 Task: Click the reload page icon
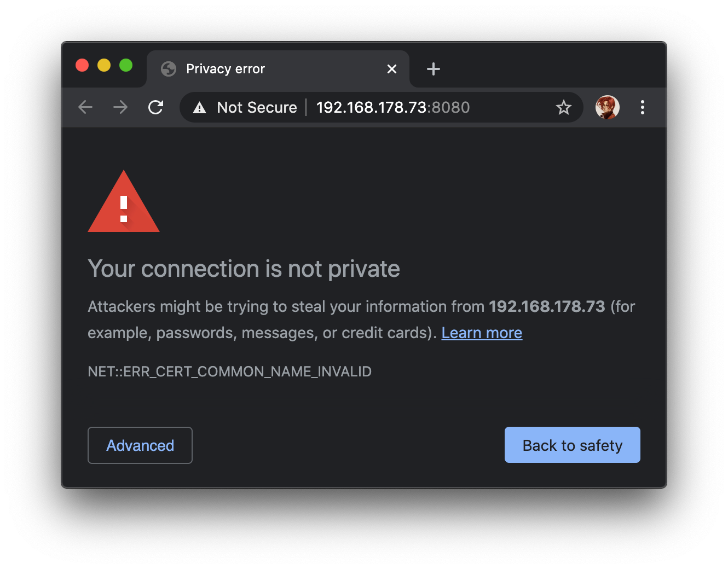pos(156,107)
